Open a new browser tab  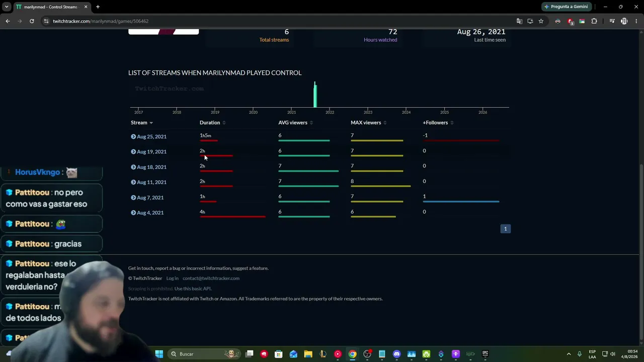tap(98, 7)
